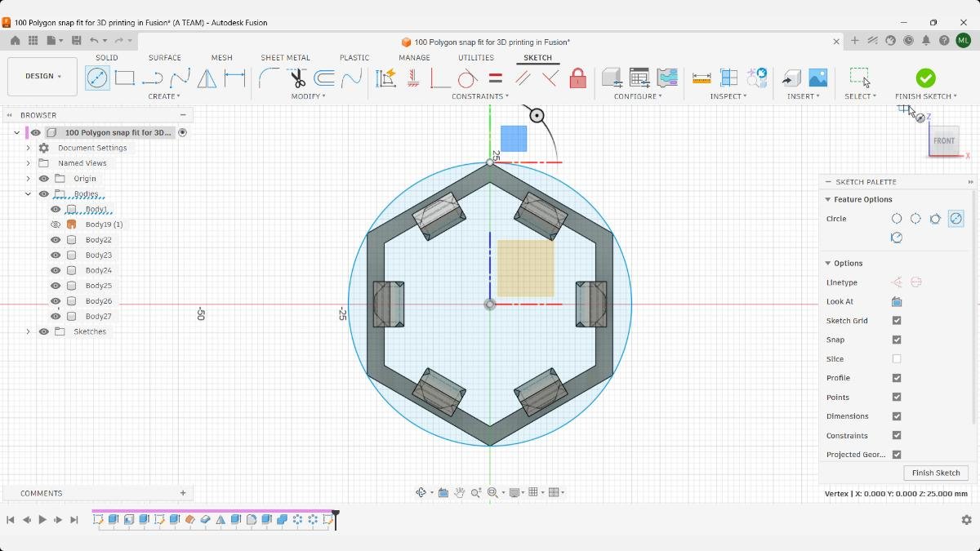
Task: Choose the Fillet tool in Modify
Action: 268,78
